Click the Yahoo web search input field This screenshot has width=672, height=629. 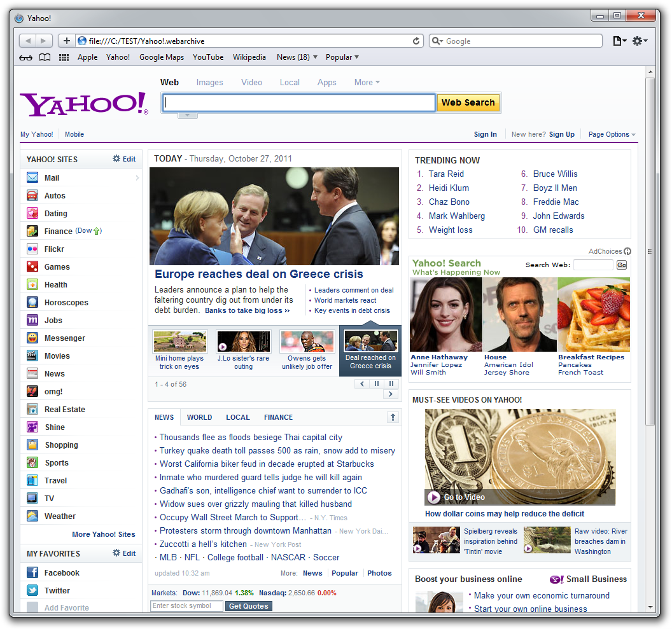(x=298, y=103)
